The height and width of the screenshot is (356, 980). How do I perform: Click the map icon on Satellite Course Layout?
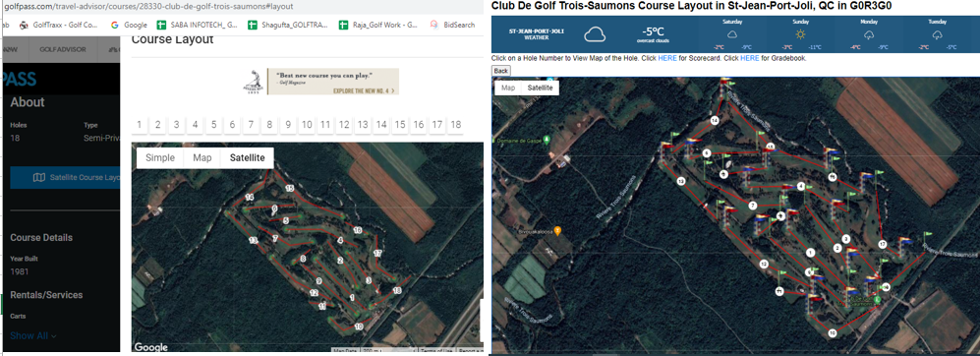(x=39, y=178)
